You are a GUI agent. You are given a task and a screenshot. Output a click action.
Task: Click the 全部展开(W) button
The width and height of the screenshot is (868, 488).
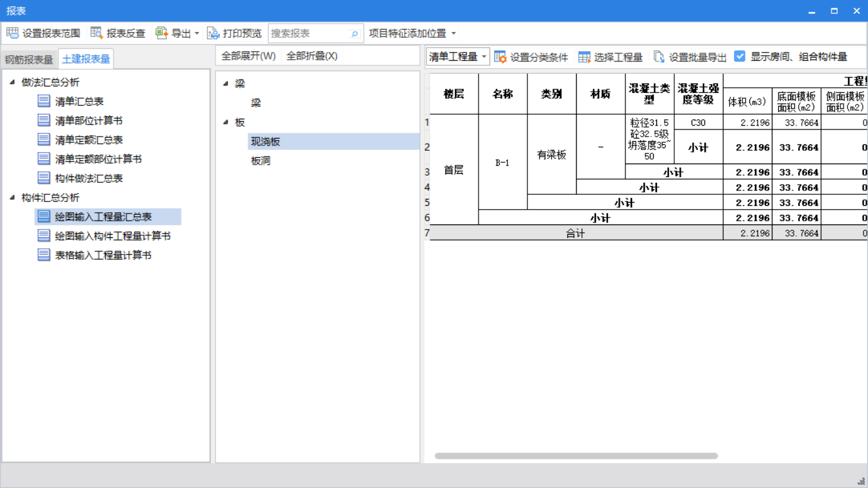[x=248, y=56]
